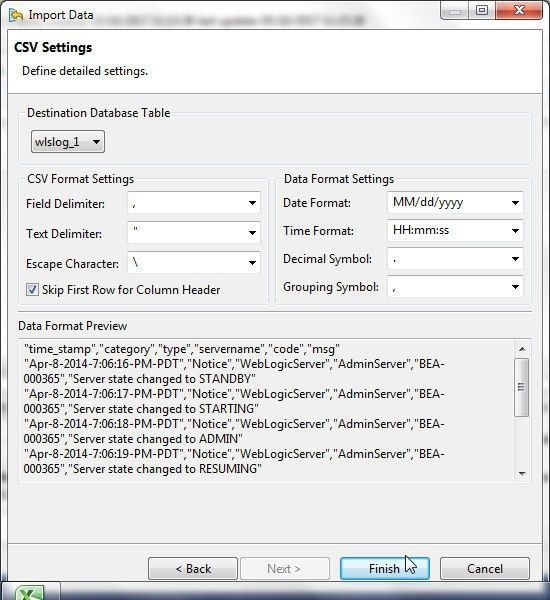Expand the Field Delimiter dropdown

194,203
